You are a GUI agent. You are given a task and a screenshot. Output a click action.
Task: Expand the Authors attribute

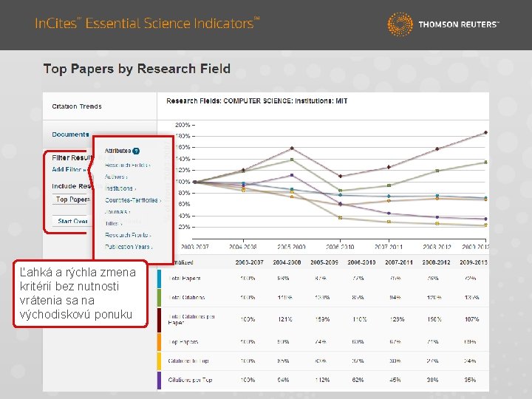point(116,177)
